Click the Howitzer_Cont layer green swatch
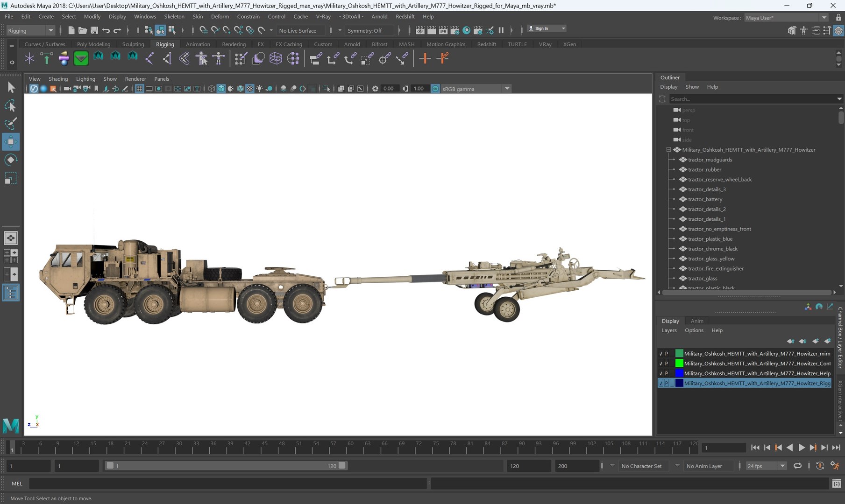Image resolution: width=845 pixels, height=504 pixels. (679, 364)
